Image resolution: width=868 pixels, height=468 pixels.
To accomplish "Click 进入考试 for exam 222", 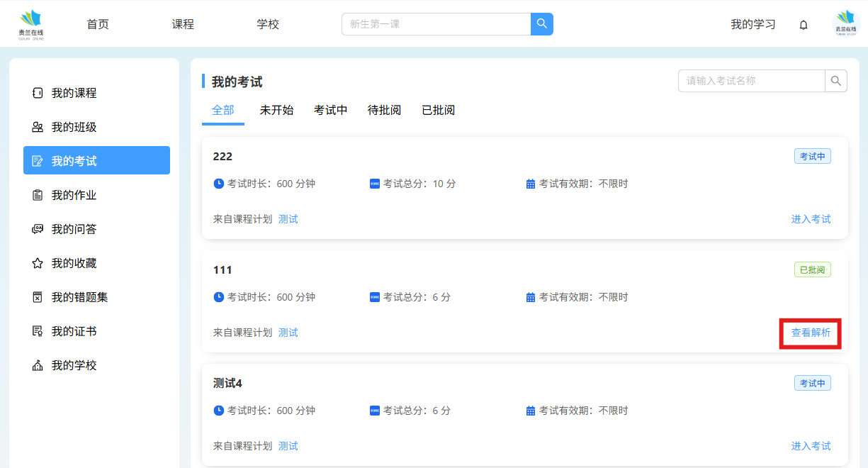I will (811, 219).
